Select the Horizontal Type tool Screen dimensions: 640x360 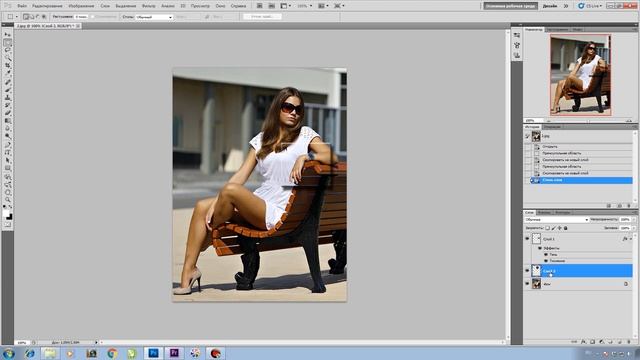click(8, 153)
